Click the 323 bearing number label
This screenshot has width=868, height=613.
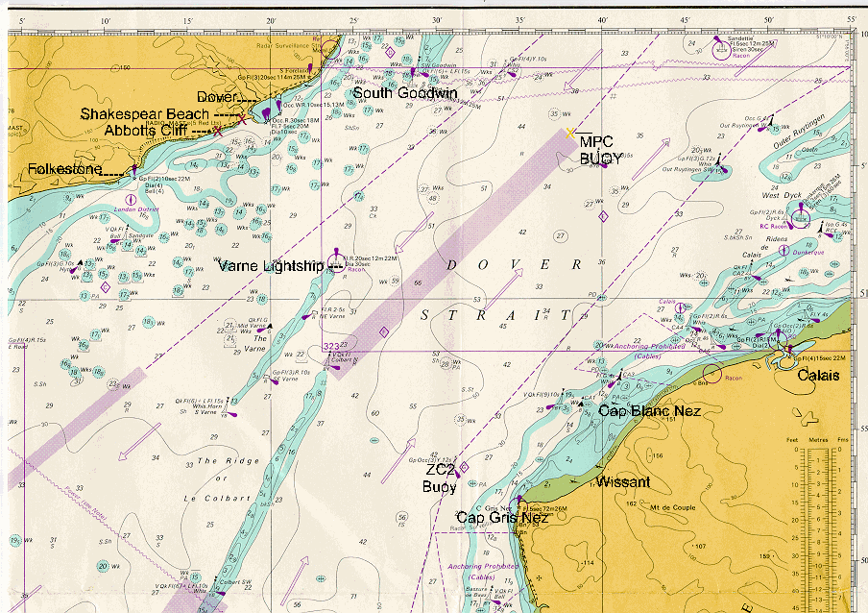[x=332, y=346]
